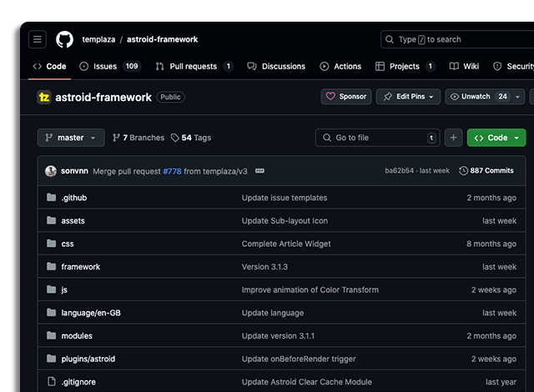The image size is (534, 392).
Task: Open the modules folder icon
Action: coord(52,335)
